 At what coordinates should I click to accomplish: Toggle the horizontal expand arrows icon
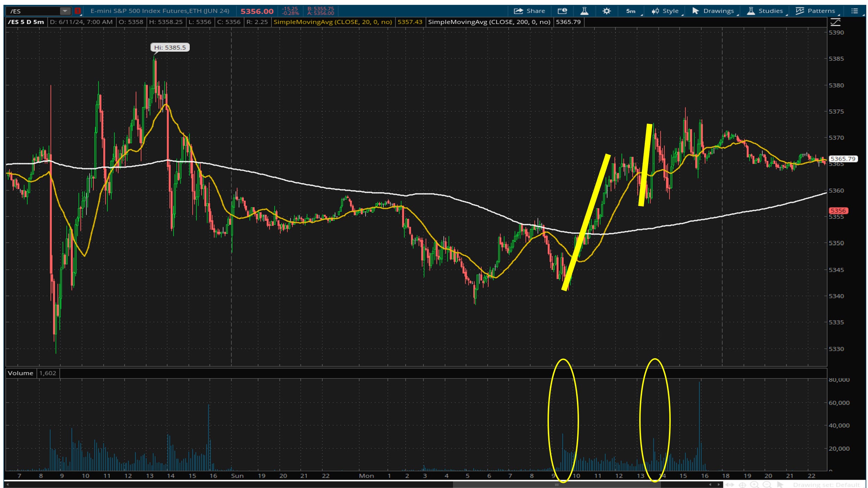coord(730,485)
